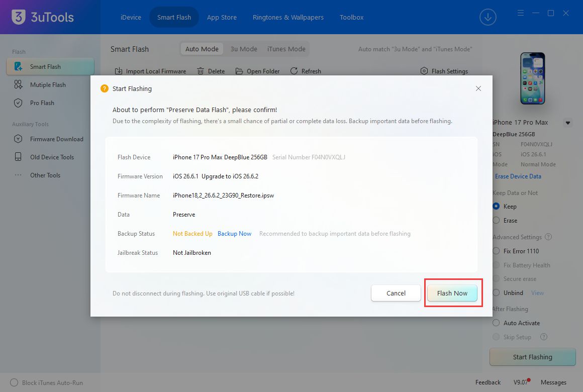This screenshot has height=392, width=583.
Task: Click the Import Local Firmware icon
Action: coord(119,71)
